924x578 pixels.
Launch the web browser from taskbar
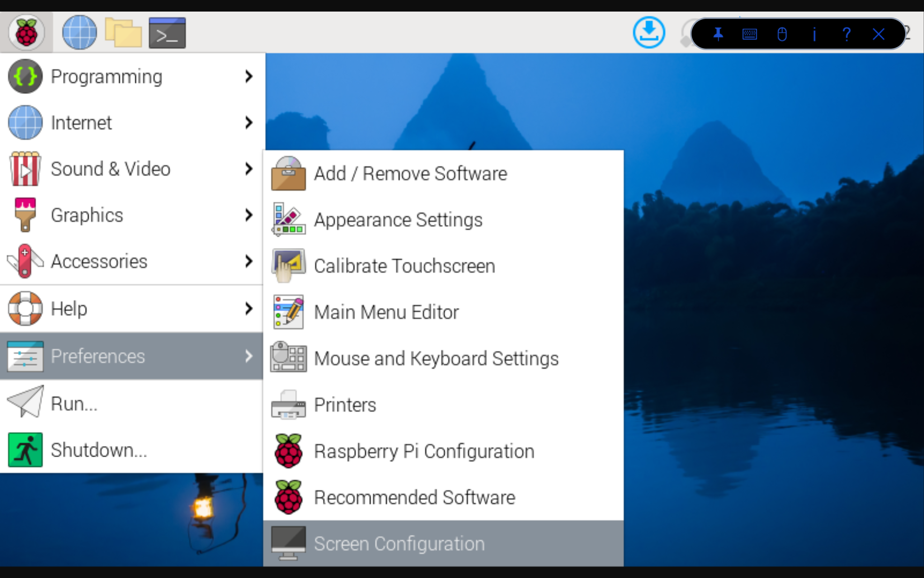(x=79, y=33)
